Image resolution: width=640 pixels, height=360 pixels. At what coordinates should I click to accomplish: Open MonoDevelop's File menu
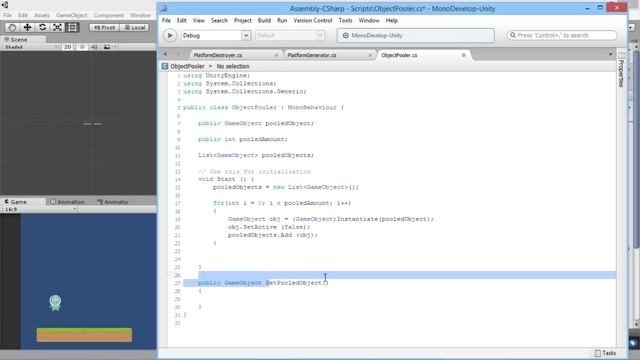pyautogui.click(x=166, y=20)
